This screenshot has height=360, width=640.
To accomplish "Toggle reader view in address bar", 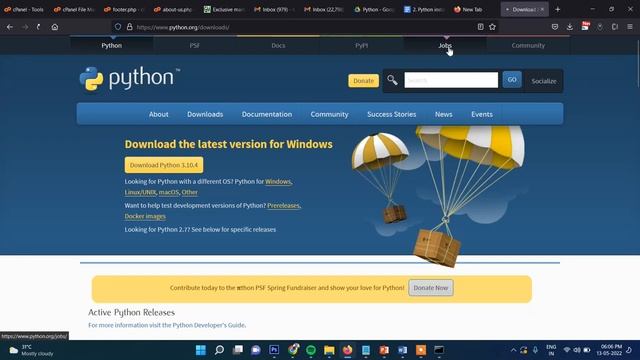I will pyautogui.click(x=480, y=27).
